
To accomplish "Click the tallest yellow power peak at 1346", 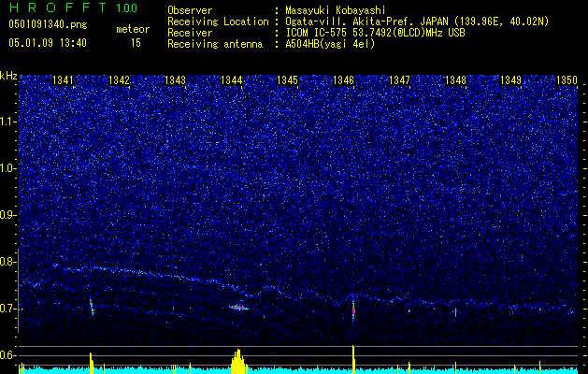I will pos(353,359).
